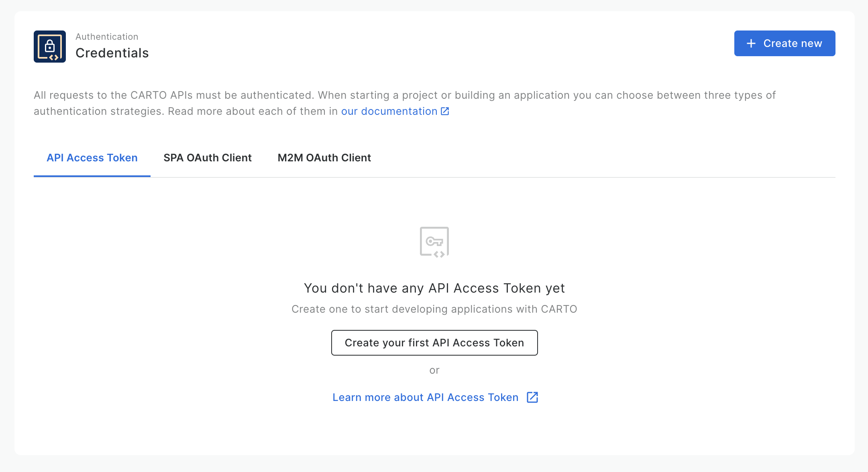The image size is (868, 472).
Task: Switch to the SPA OAuth Client tab
Action: tap(208, 158)
